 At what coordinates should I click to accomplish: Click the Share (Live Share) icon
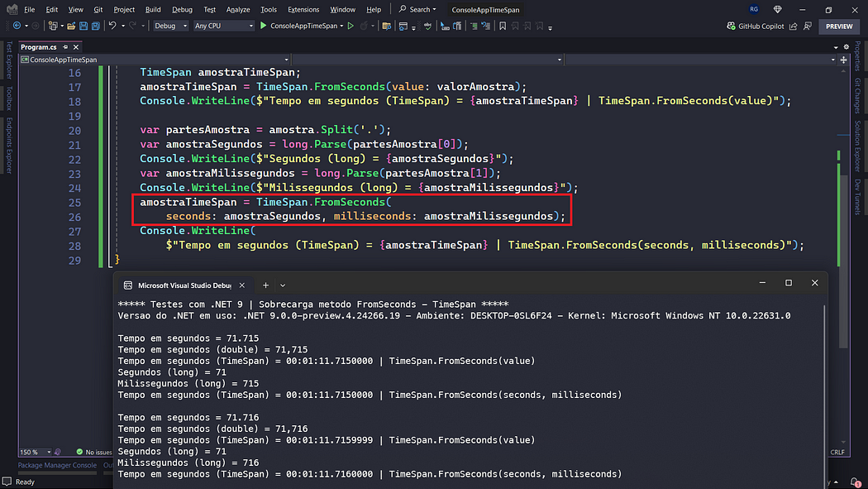point(794,26)
